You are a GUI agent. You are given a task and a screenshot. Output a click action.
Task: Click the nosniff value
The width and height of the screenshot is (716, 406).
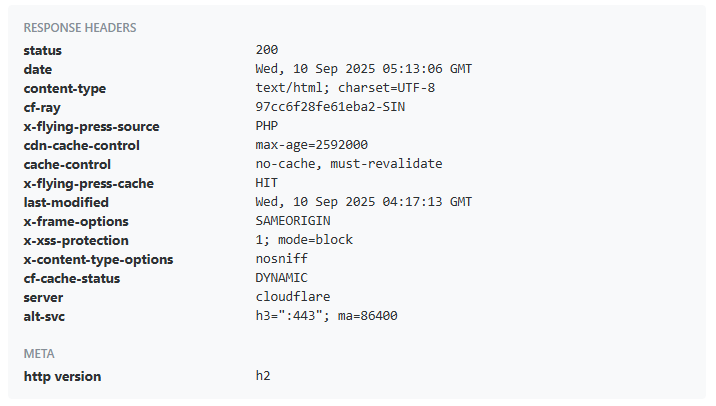point(282,258)
